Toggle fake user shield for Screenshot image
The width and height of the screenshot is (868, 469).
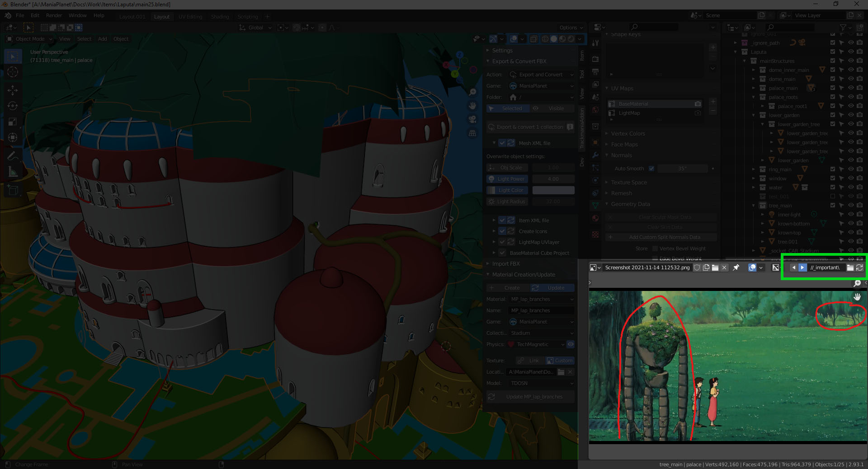click(697, 267)
